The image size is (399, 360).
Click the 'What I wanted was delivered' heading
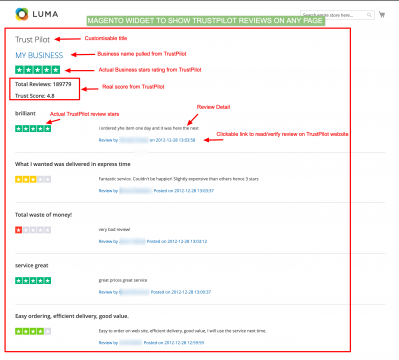[x=73, y=164]
